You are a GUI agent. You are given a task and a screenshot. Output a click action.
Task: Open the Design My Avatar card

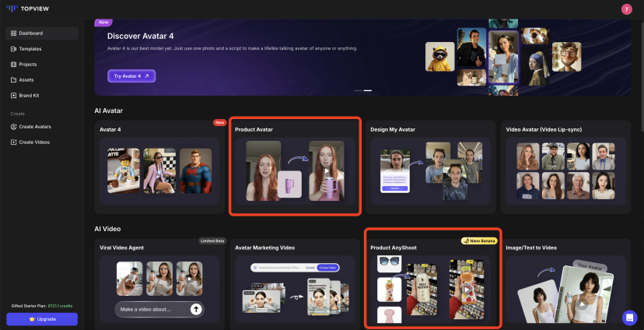pos(430,167)
